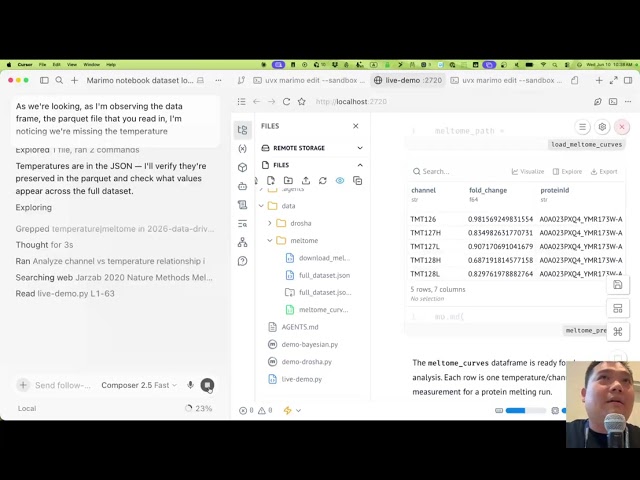Bookmark the page with the star icon
Viewport: 640px width, 480px height.
(x=302, y=102)
